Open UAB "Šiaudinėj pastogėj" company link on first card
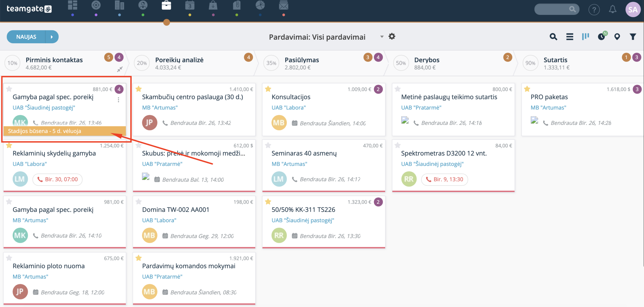 (x=44, y=108)
